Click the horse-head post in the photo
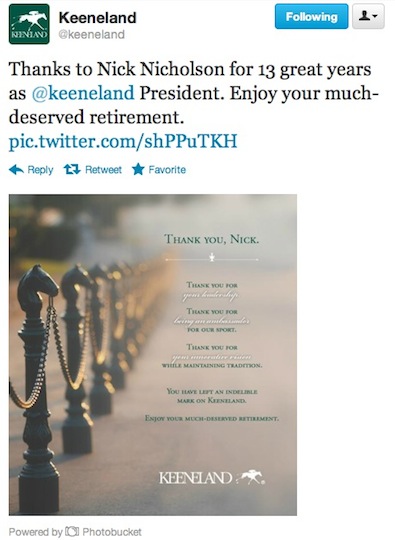Image resolution: width=395 pixels, height=540 pixels. (38, 386)
